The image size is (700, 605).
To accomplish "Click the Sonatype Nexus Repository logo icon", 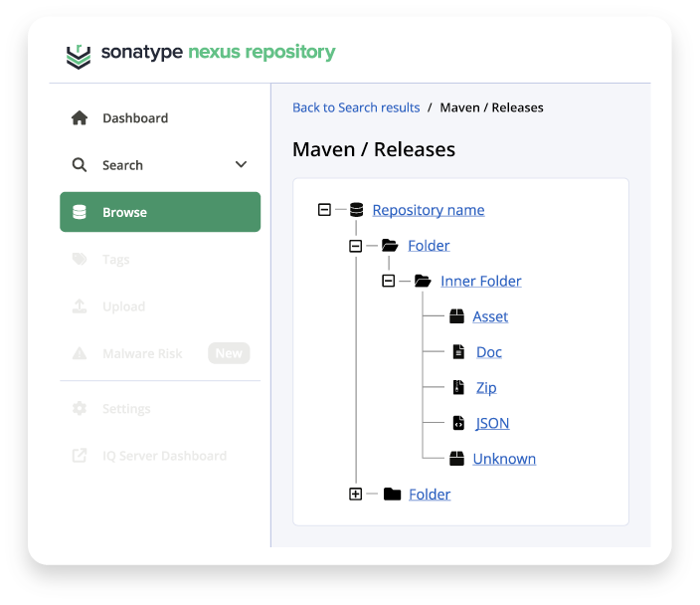I will point(78,54).
